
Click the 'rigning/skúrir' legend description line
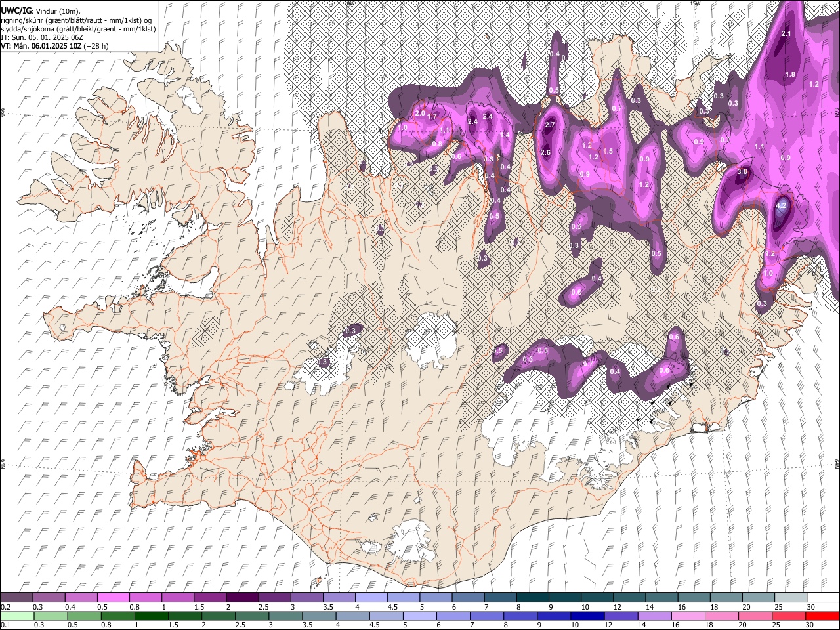pos(76,20)
